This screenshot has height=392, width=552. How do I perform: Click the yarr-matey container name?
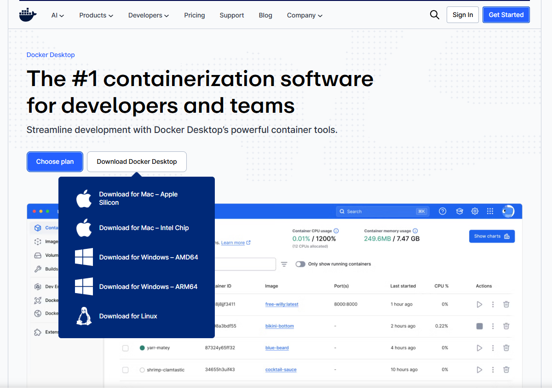pyautogui.click(x=158, y=348)
